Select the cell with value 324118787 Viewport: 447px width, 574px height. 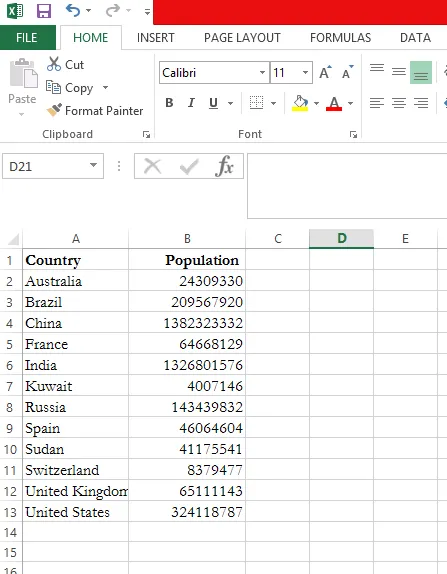pos(187,512)
